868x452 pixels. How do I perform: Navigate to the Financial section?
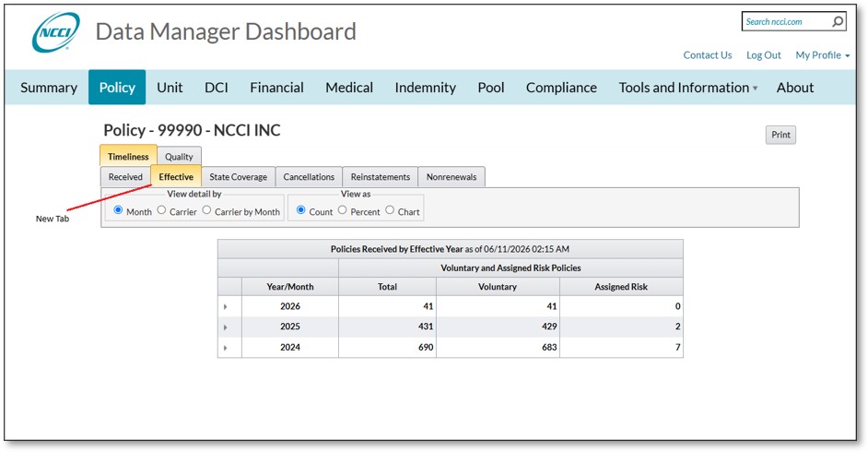tap(276, 88)
